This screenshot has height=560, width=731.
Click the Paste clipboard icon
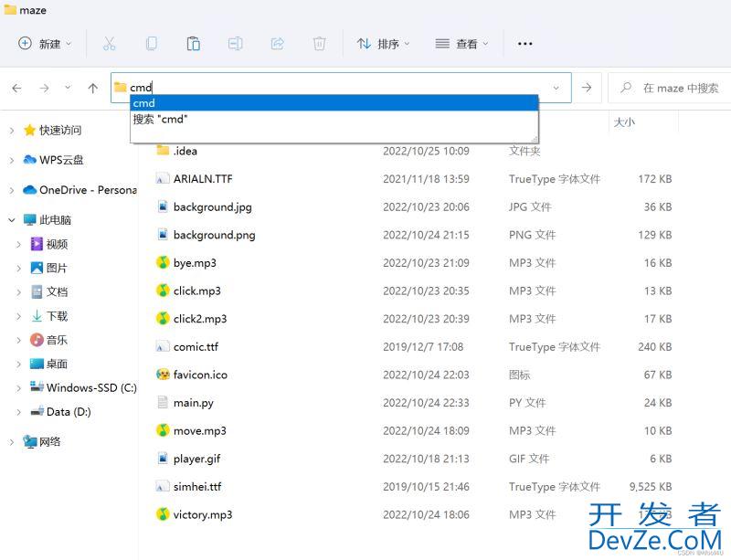(x=193, y=44)
